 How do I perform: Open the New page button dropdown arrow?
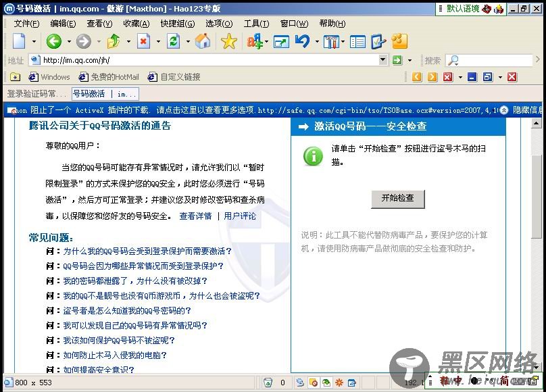(34, 41)
